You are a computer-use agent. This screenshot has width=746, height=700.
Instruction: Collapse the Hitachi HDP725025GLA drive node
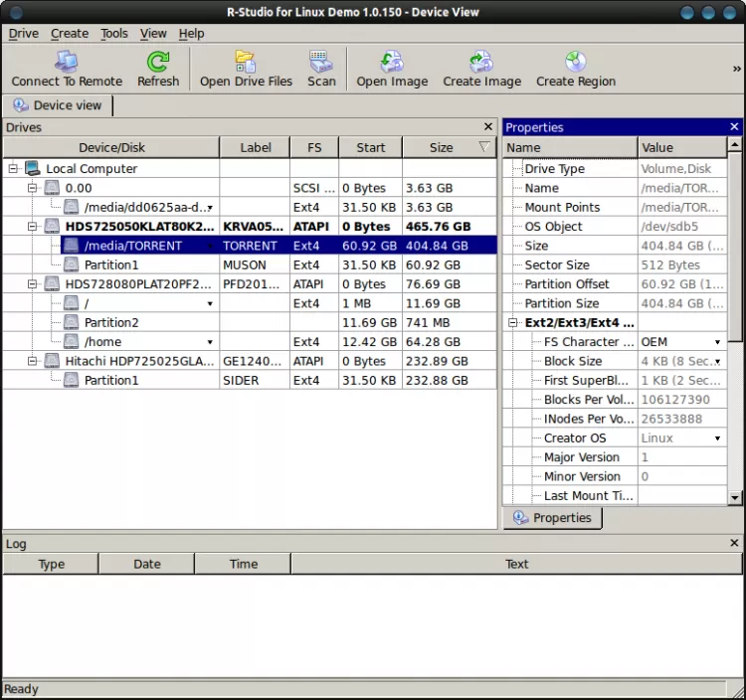[32, 361]
